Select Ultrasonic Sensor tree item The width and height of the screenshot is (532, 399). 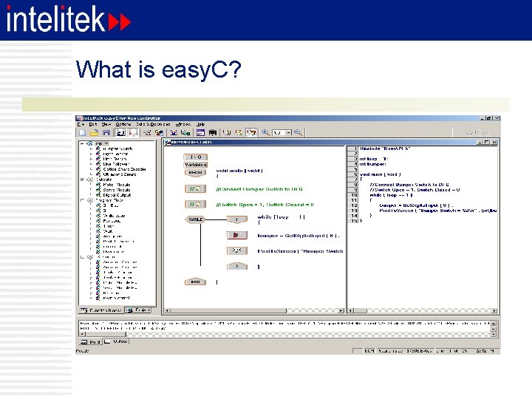click(x=120, y=174)
